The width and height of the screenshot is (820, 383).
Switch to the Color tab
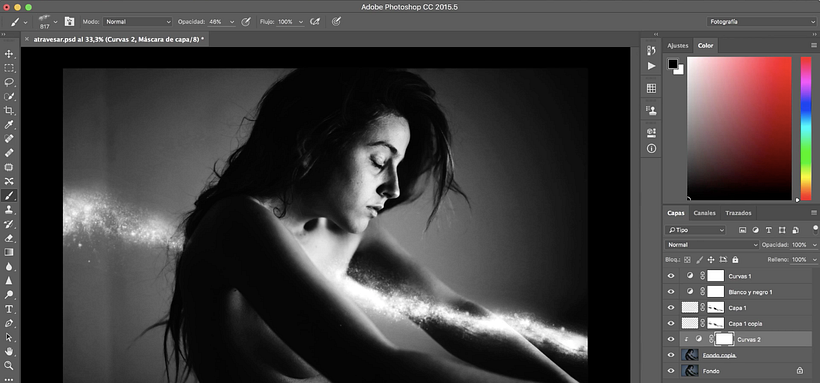705,46
